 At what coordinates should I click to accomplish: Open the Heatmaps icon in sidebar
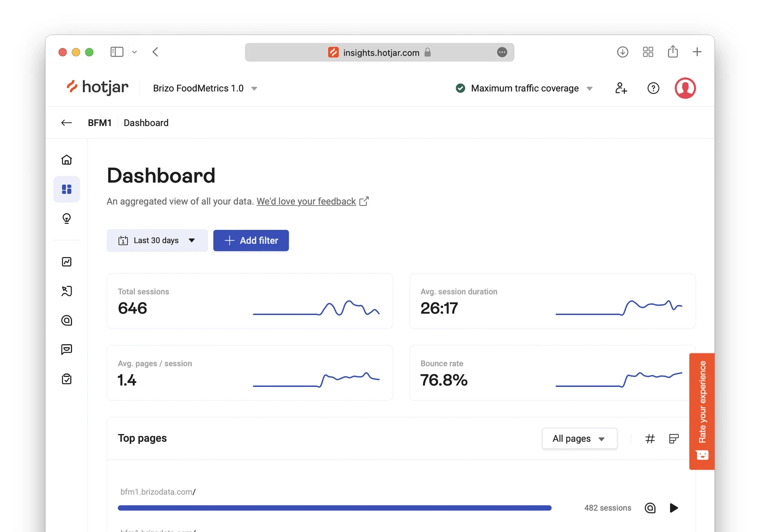[x=66, y=320]
